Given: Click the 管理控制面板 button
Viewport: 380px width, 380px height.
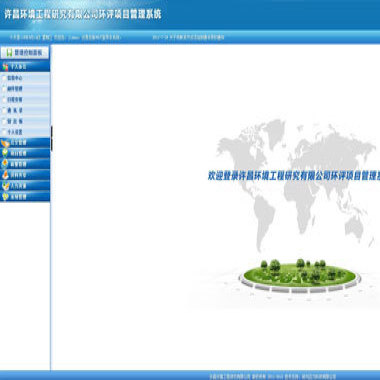Looking at the screenshot, I should tap(25, 53).
